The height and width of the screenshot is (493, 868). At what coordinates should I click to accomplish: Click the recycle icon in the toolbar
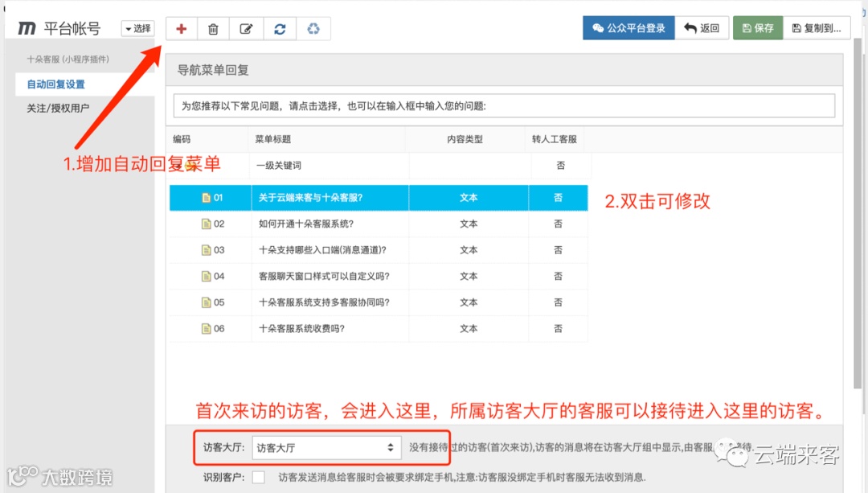pyautogui.click(x=313, y=29)
